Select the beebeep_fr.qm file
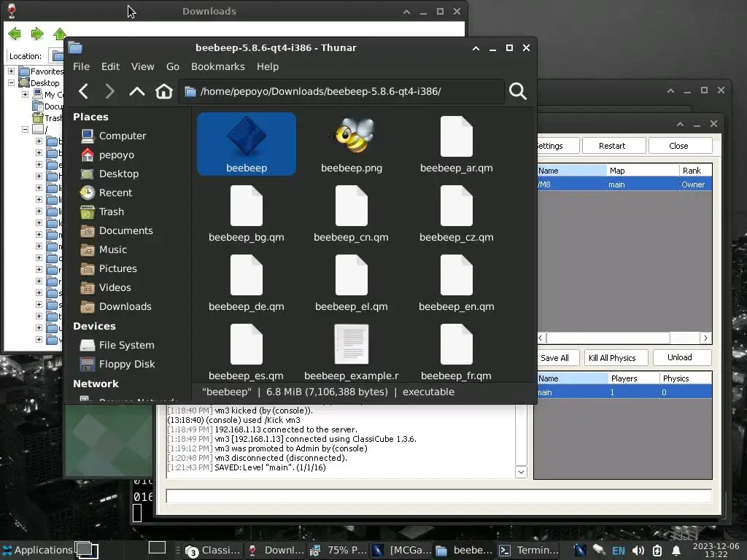Viewport: 747px width, 560px height. [457, 352]
